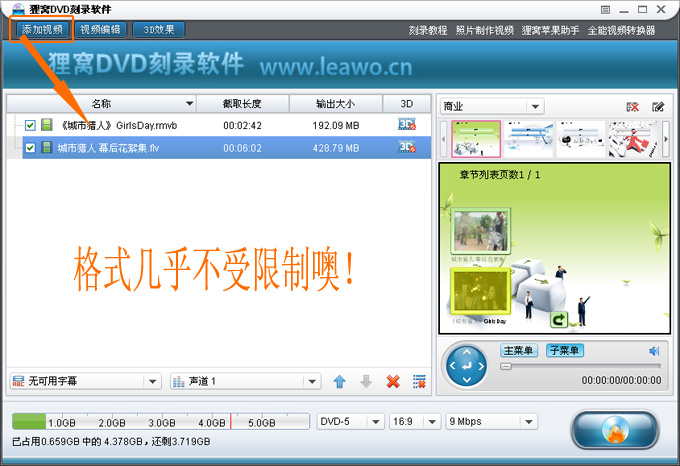Expand the 名称 column header dropdown arrow
Screen dimensions: 680x466
point(190,104)
